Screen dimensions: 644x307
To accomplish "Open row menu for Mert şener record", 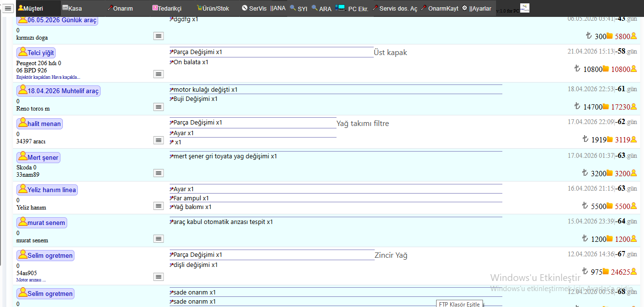I will tap(159, 173).
